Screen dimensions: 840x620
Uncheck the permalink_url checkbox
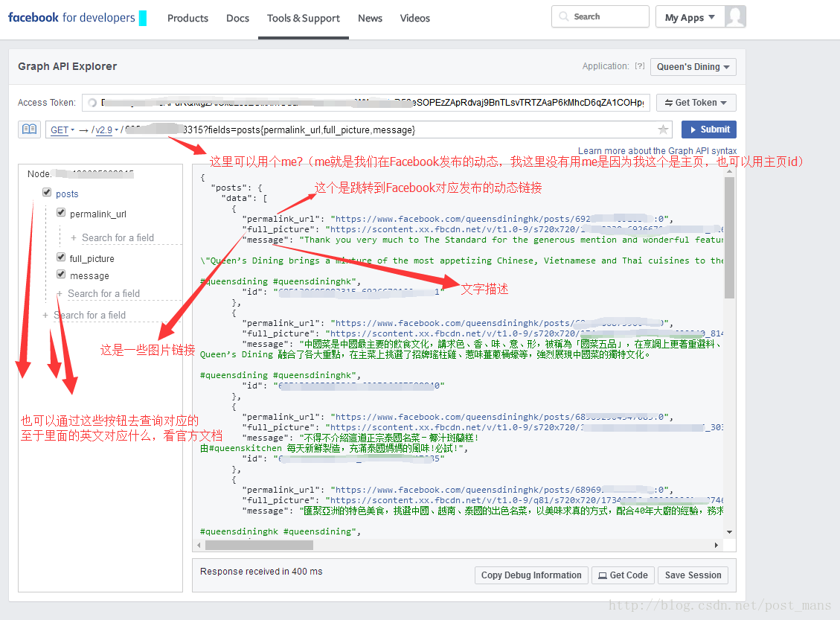[x=61, y=213]
